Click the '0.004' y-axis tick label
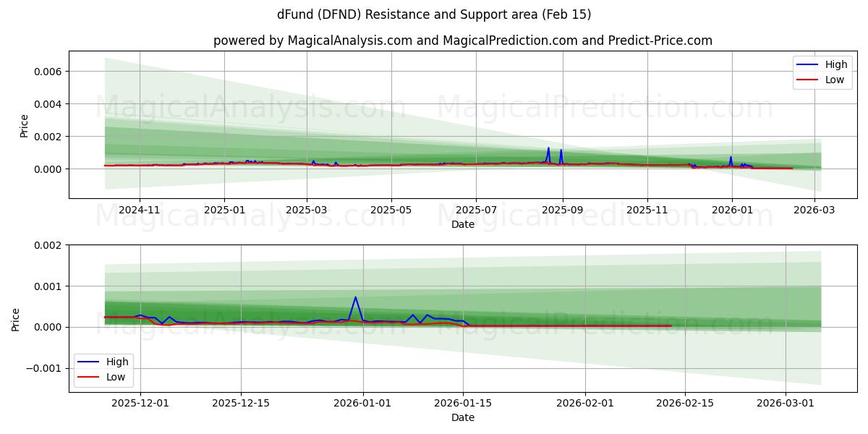The height and width of the screenshot is (434, 868). (x=49, y=104)
